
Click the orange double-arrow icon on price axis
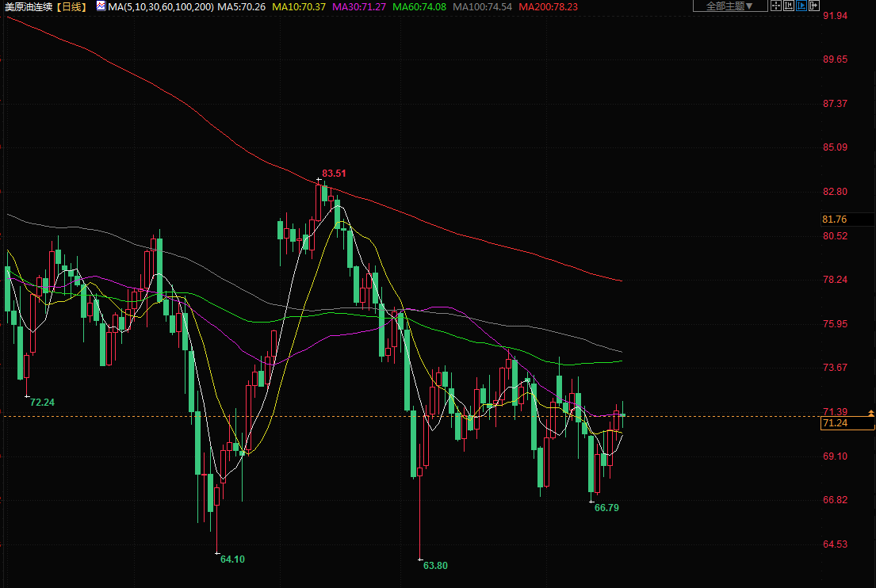tap(871, 414)
